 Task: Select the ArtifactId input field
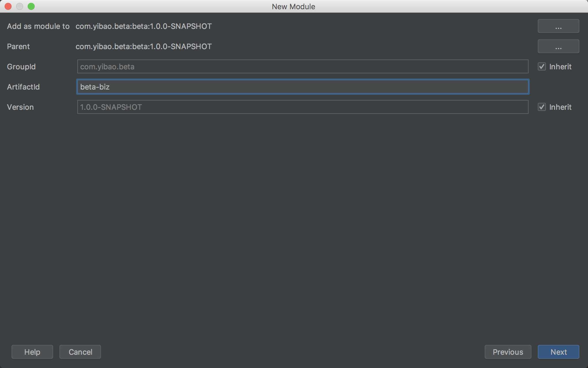(x=303, y=86)
